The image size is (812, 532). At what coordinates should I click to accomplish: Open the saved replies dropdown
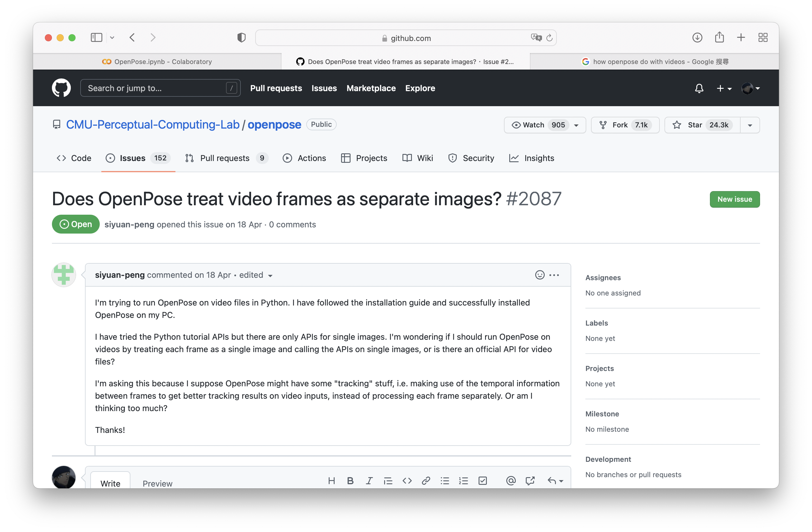coord(555,481)
